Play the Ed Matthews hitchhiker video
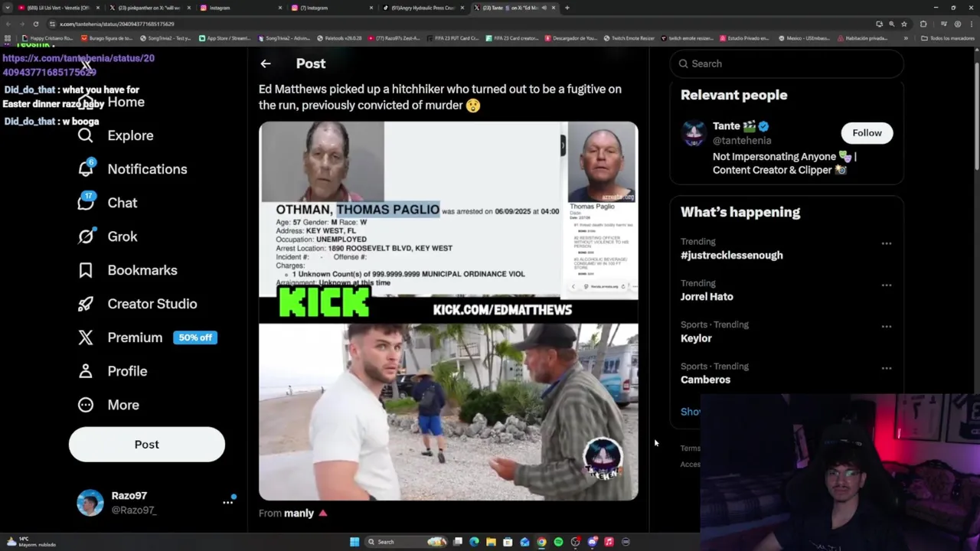980x551 pixels. [x=448, y=311]
